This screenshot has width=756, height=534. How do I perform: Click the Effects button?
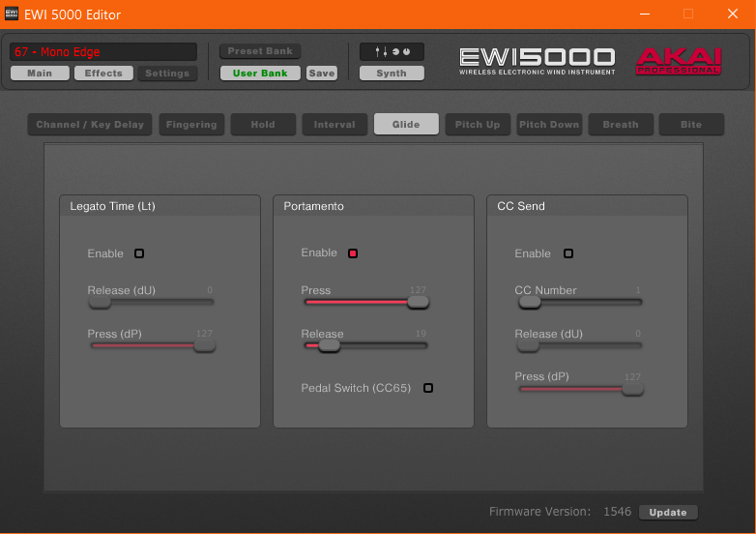coord(103,74)
